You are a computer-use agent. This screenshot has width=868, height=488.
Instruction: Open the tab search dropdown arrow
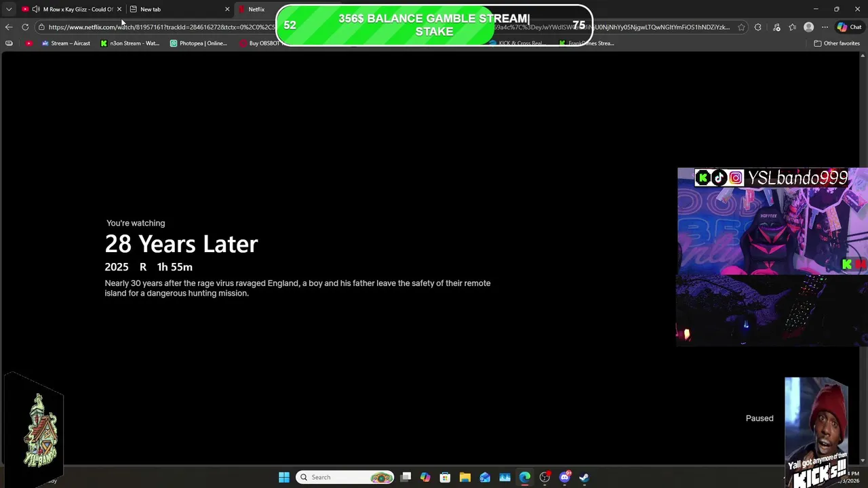(x=9, y=9)
